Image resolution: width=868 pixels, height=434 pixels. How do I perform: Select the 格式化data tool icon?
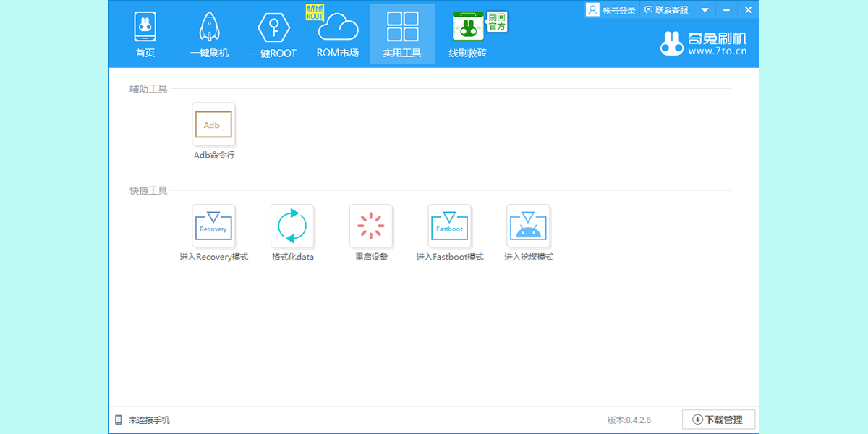coord(292,227)
